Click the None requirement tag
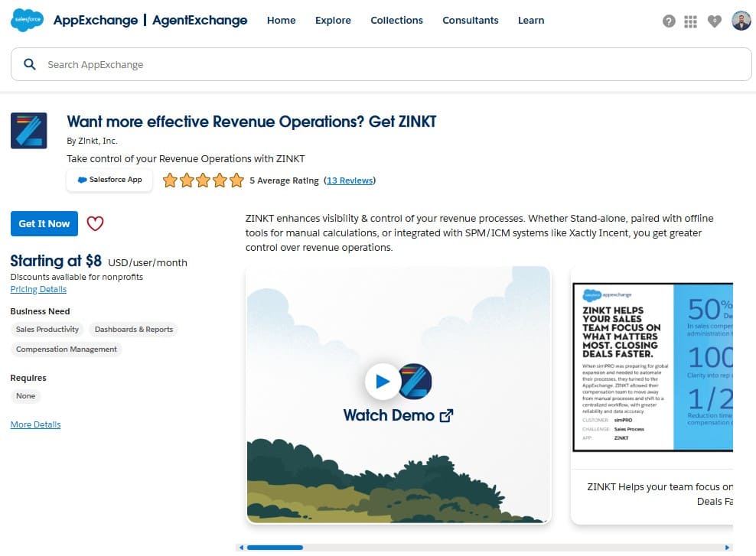 pyautogui.click(x=25, y=395)
